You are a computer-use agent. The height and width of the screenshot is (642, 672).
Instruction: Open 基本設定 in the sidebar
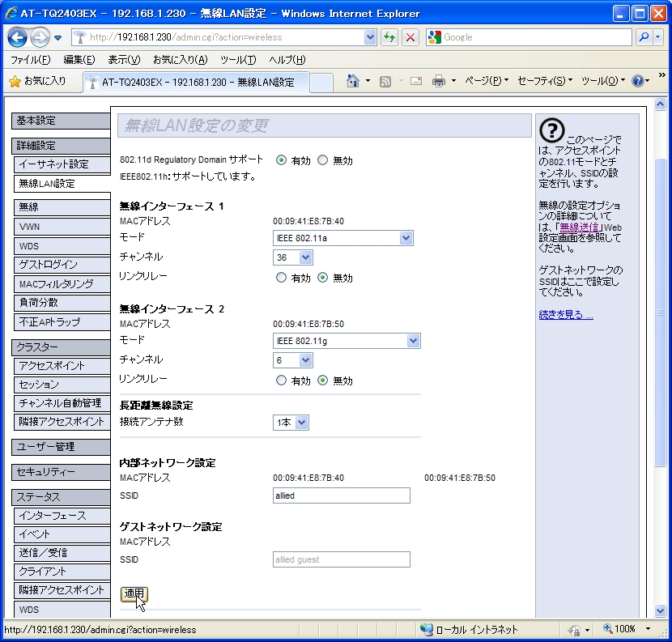point(61,121)
